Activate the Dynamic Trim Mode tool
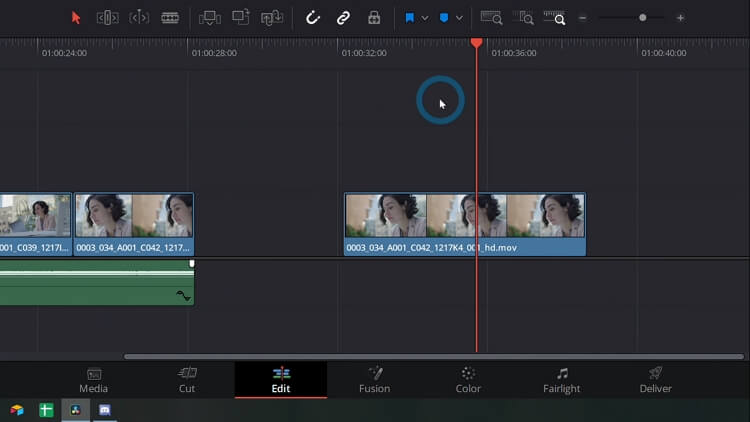The image size is (750, 422). (139, 18)
